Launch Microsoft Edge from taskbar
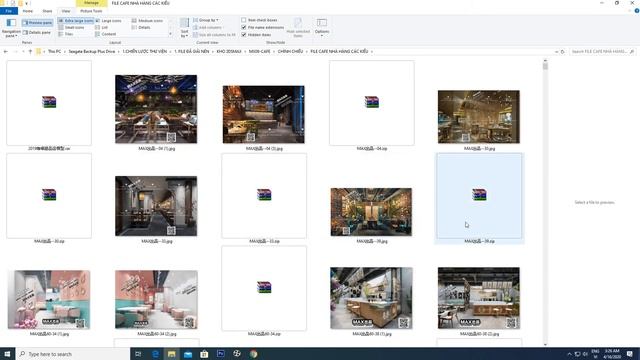 [155, 354]
